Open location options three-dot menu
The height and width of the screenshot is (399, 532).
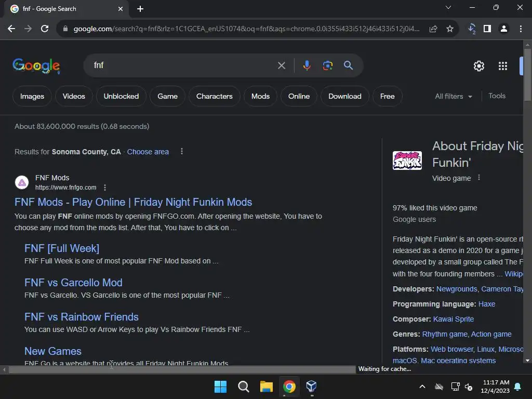(x=182, y=151)
